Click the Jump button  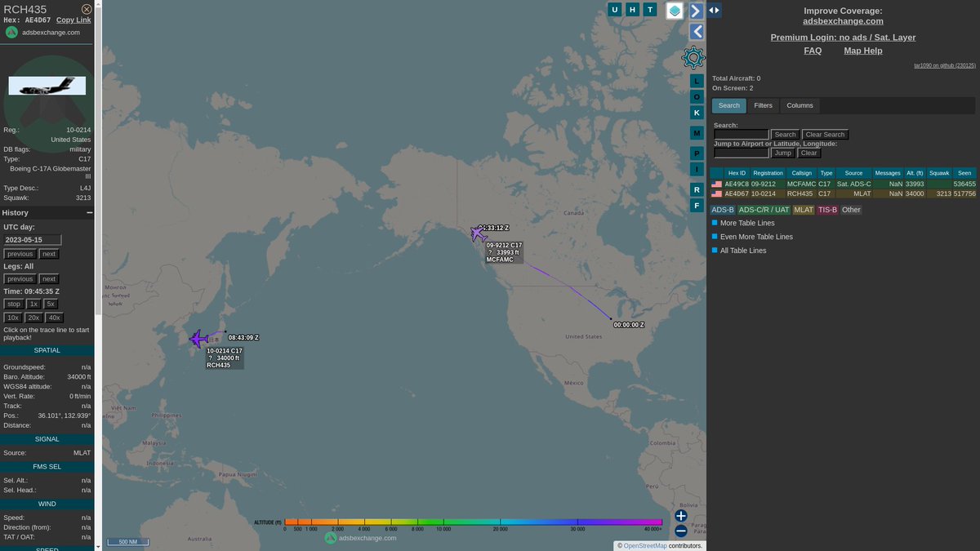pos(782,153)
